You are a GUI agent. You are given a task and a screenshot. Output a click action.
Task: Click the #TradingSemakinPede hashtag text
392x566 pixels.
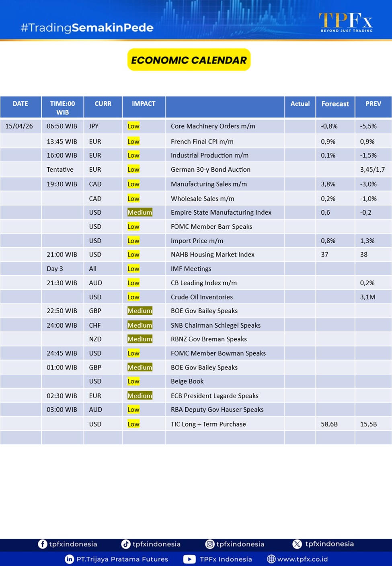click(x=87, y=28)
